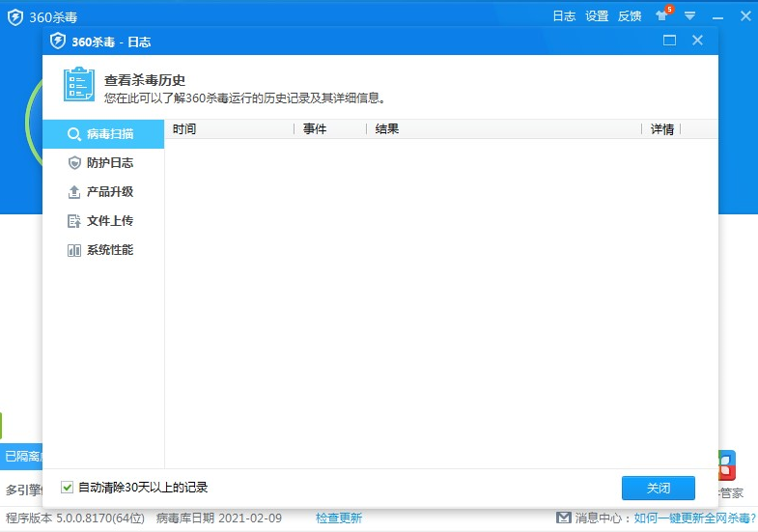Click the 结果 column header

tap(504, 129)
